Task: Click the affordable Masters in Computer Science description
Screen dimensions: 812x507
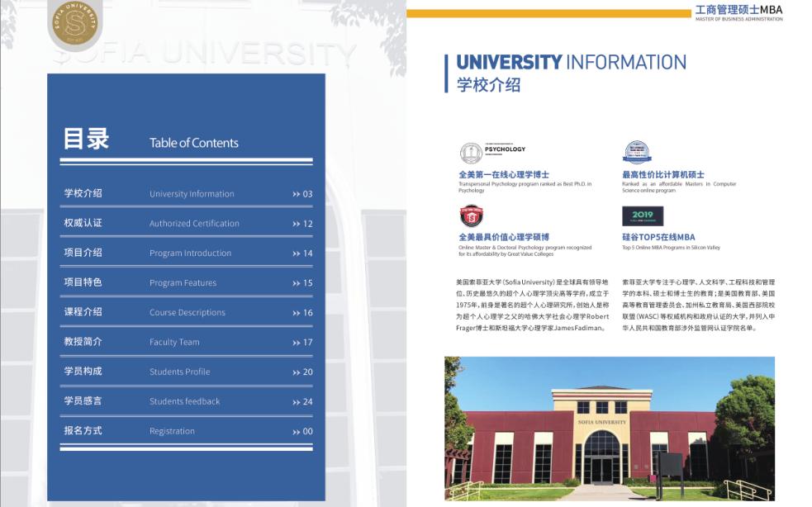Action: (x=679, y=187)
